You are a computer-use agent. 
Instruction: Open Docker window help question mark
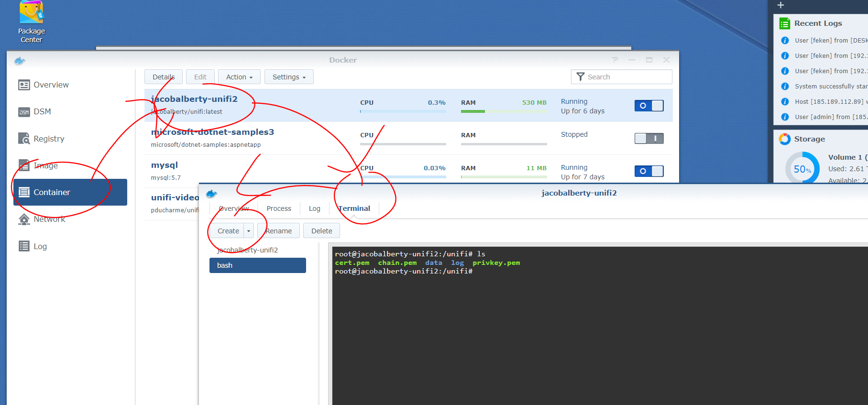point(615,60)
